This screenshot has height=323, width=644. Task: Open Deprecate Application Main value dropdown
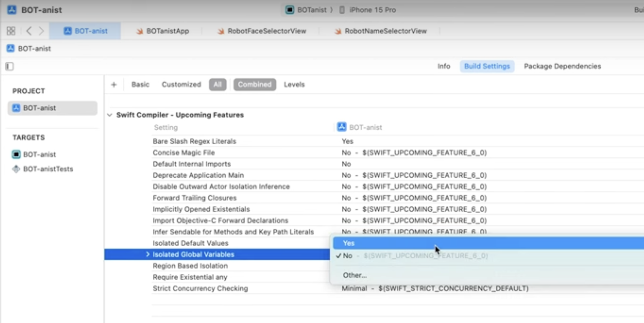pos(414,175)
